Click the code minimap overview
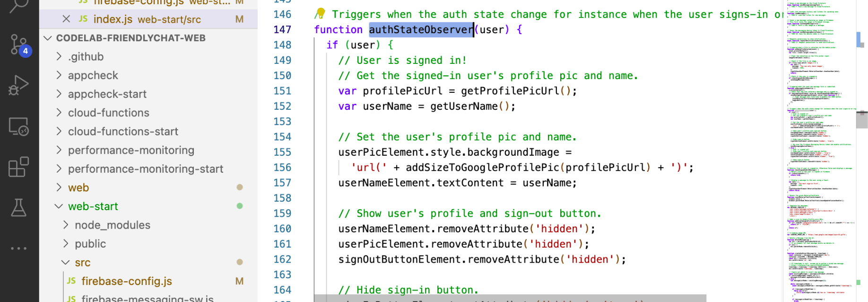This screenshot has height=302, width=868. 820,151
